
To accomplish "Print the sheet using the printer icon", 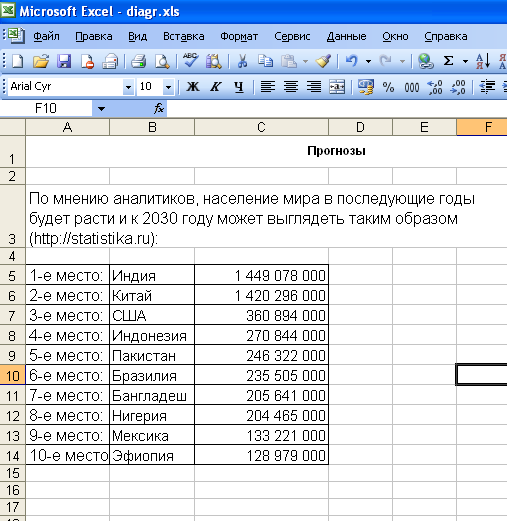I will point(139,61).
